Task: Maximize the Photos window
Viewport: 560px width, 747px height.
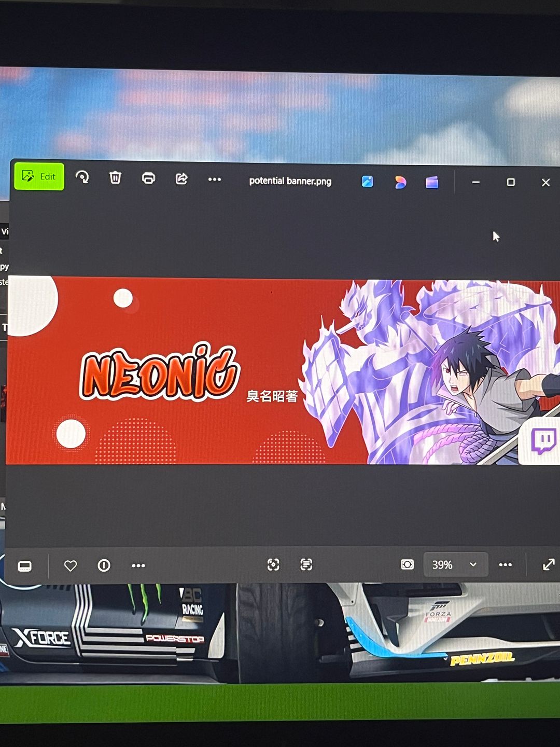Action: click(511, 182)
